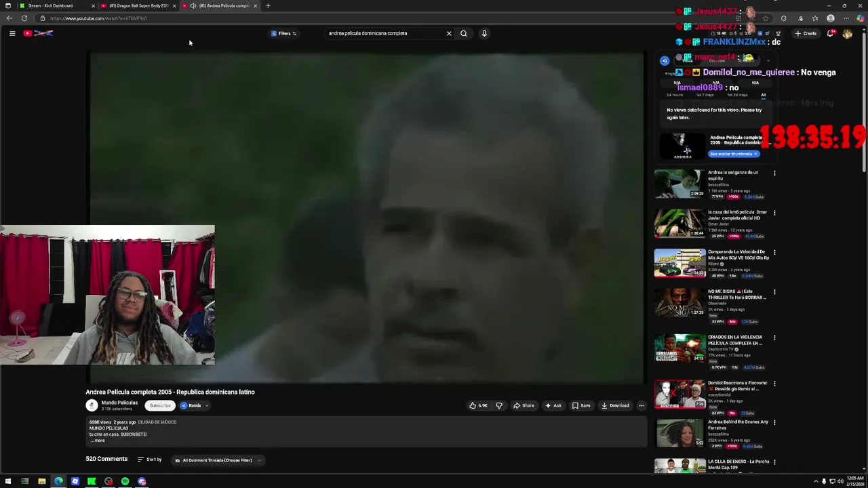Open 'All Comment Threads (Choose Filter)' dropdown
Viewport: 868px width, 488px height.
tap(218, 460)
